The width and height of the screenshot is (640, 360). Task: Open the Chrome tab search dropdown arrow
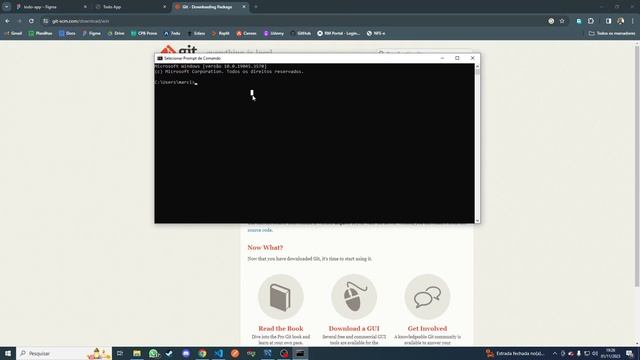coord(7,7)
